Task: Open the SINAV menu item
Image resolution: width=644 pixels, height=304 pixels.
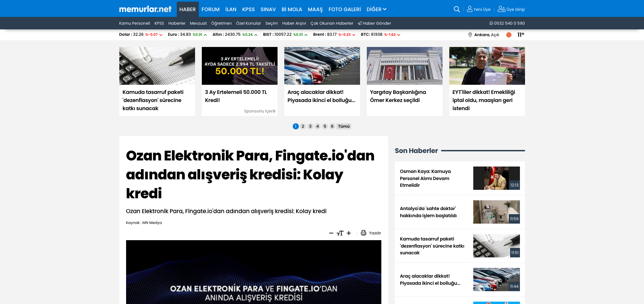Action: click(268, 9)
